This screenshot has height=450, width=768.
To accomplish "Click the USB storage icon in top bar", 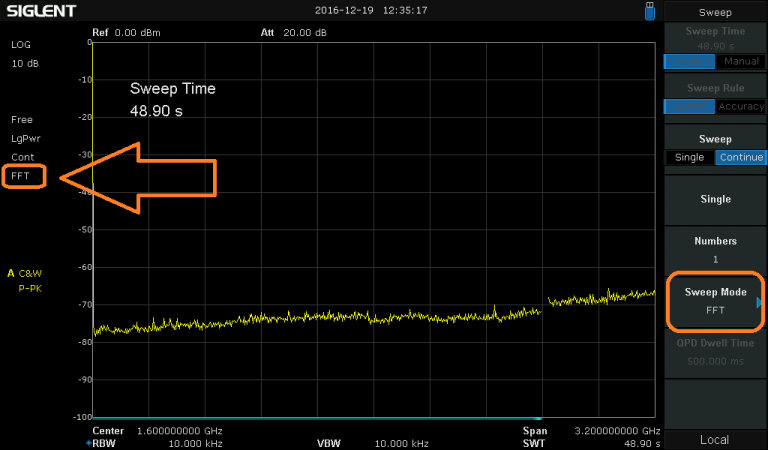I will tap(650, 11).
